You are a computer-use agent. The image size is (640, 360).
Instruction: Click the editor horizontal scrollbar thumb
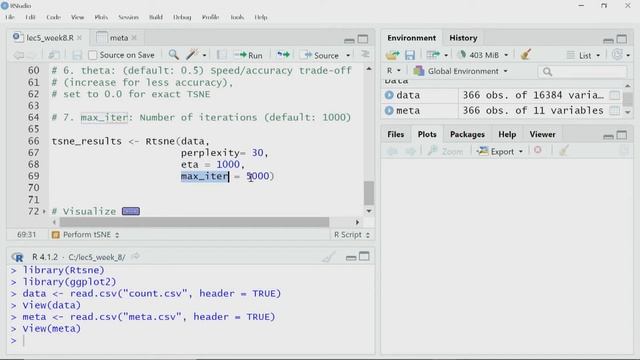(x=194, y=222)
